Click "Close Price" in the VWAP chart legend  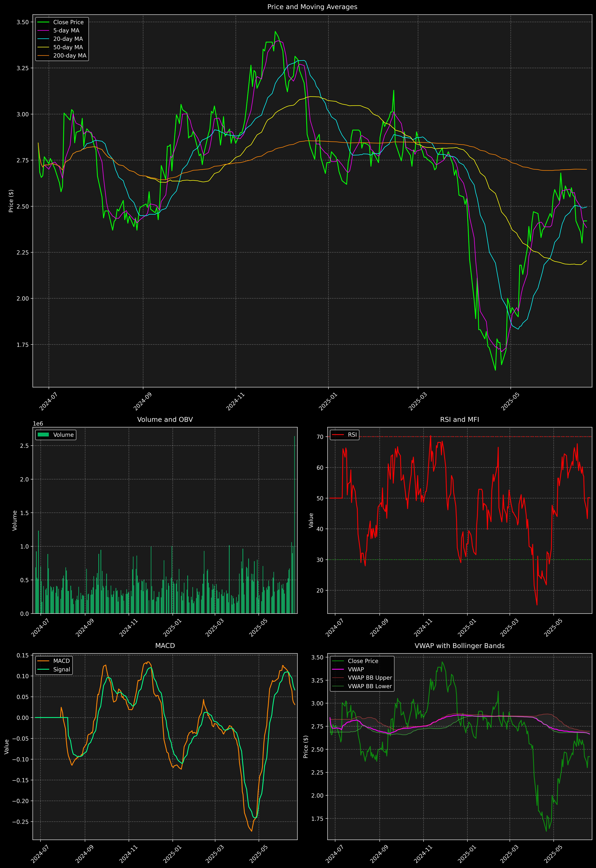tap(363, 661)
